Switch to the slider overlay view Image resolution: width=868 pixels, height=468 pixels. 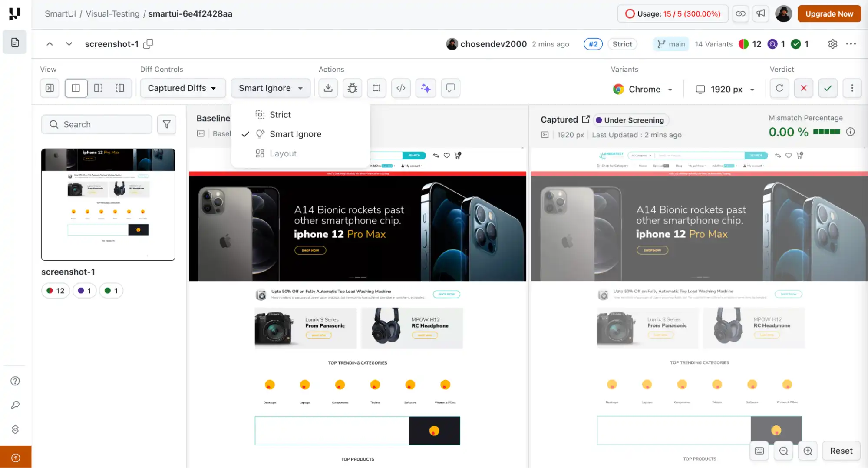(120, 88)
